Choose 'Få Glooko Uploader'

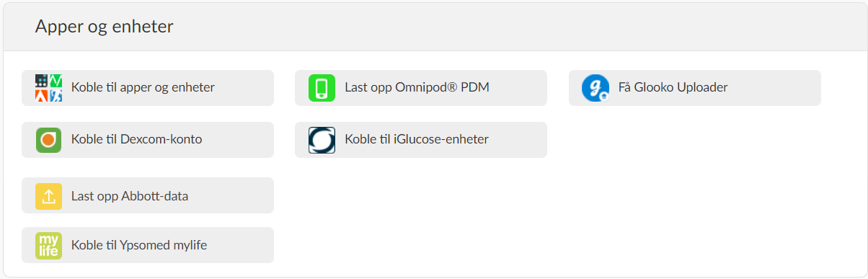coord(695,88)
